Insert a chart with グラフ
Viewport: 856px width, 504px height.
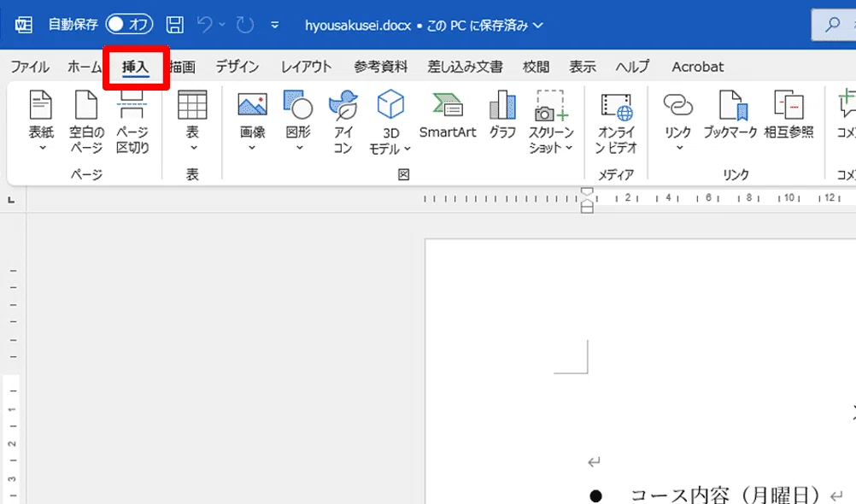502,114
